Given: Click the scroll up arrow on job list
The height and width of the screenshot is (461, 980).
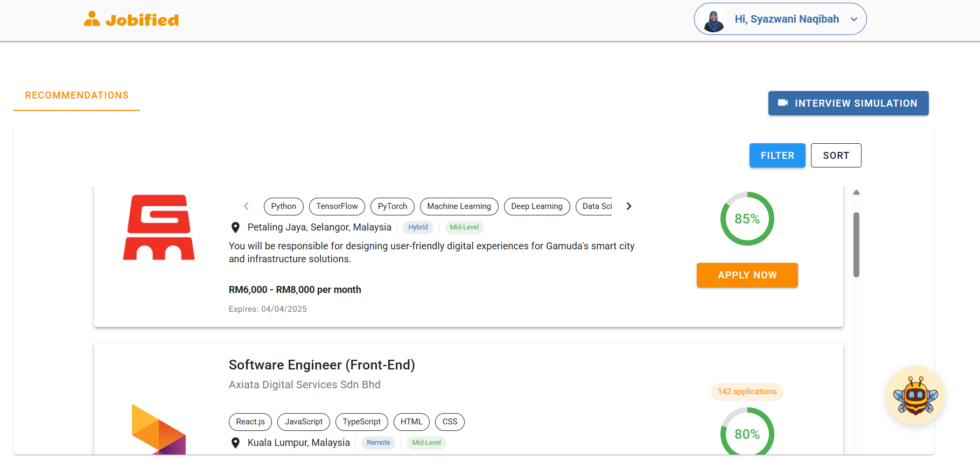Looking at the screenshot, I should pos(856,192).
